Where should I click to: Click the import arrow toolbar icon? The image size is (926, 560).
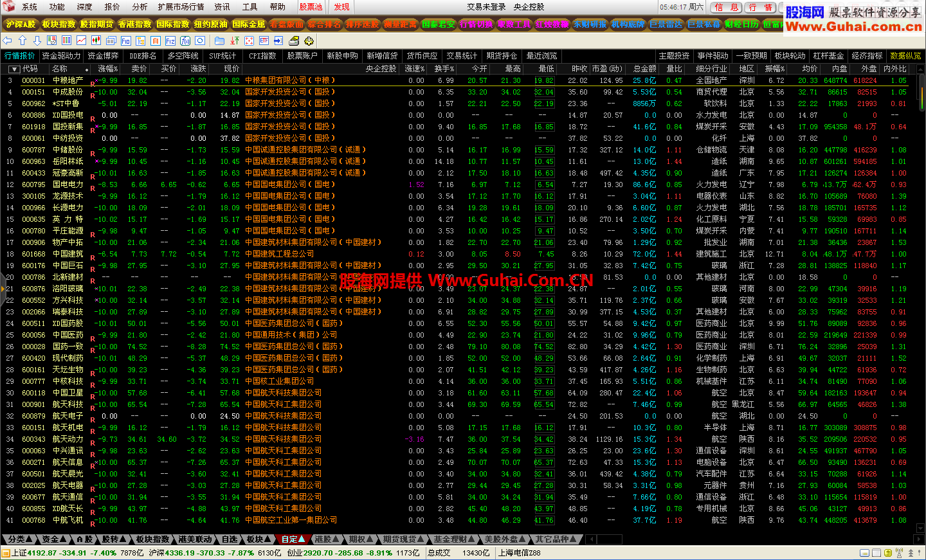278,41
